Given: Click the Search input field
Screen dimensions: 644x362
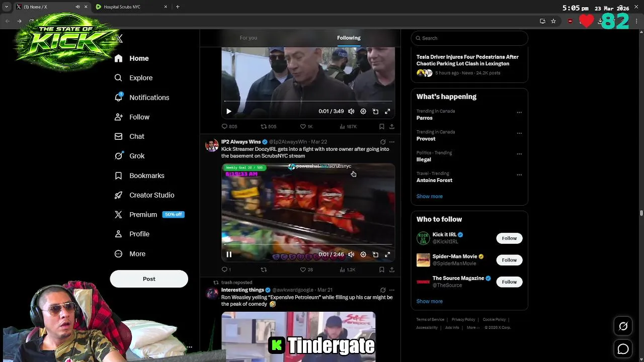Looking at the screenshot, I should tap(469, 38).
